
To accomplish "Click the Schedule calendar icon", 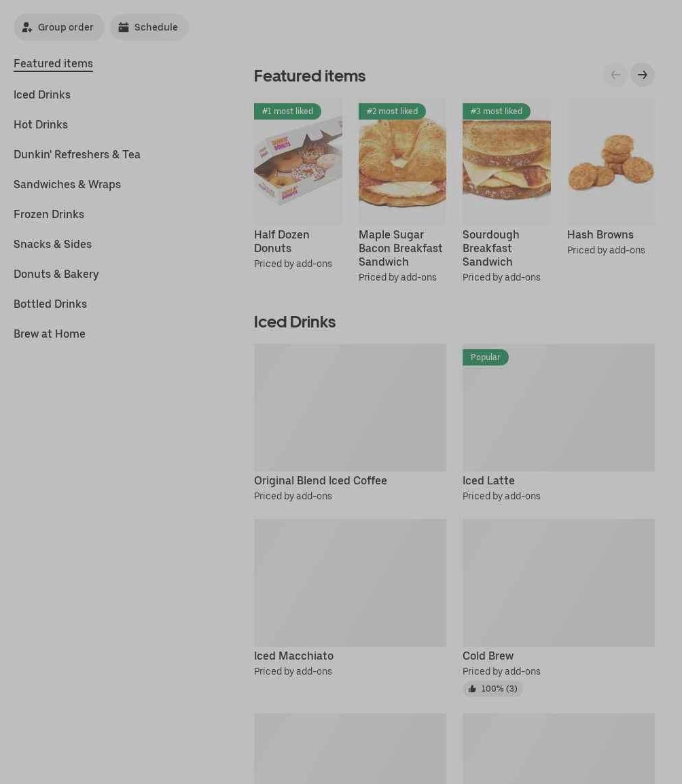I will pyautogui.click(x=124, y=27).
